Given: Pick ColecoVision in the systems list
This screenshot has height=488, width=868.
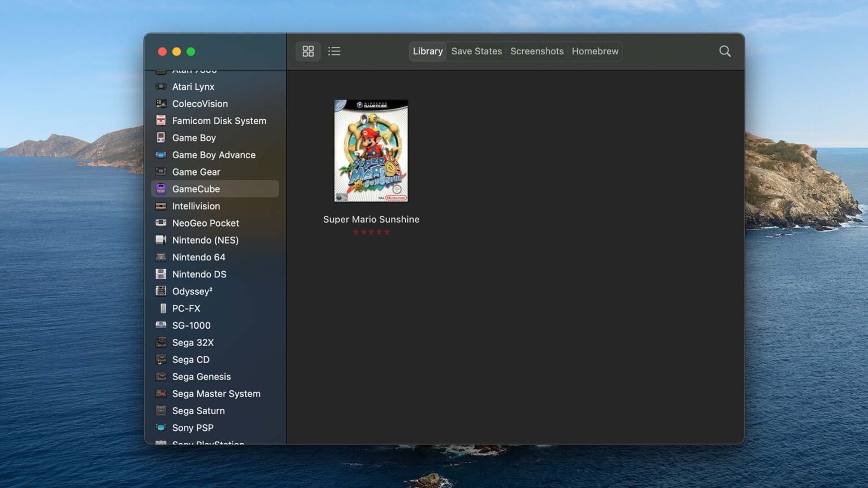Looking at the screenshot, I should 199,104.
